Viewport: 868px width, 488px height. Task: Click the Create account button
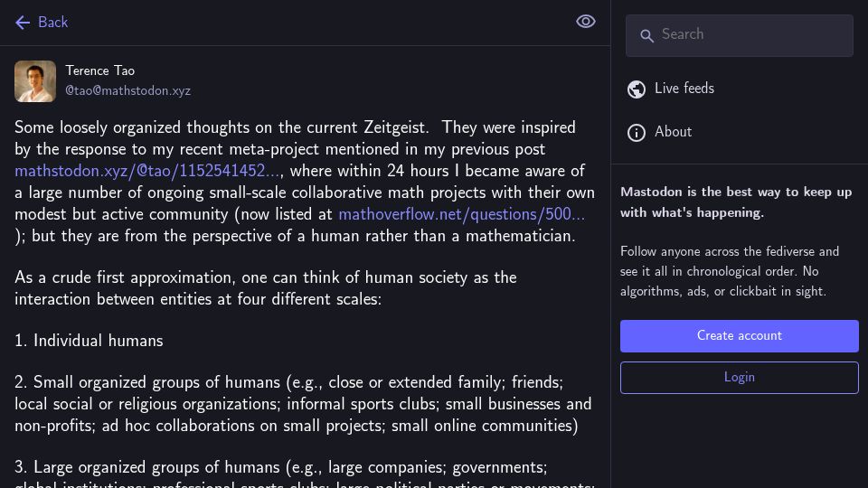pyautogui.click(x=739, y=336)
